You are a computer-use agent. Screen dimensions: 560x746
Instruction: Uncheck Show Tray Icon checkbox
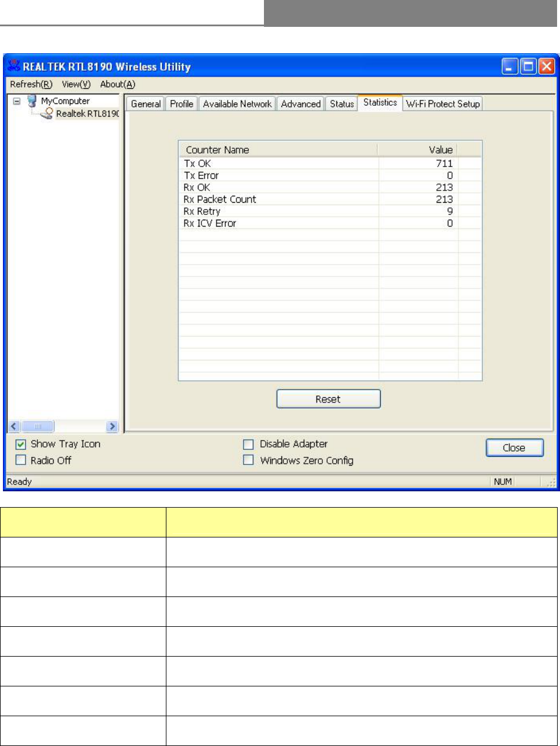tap(20, 445)
